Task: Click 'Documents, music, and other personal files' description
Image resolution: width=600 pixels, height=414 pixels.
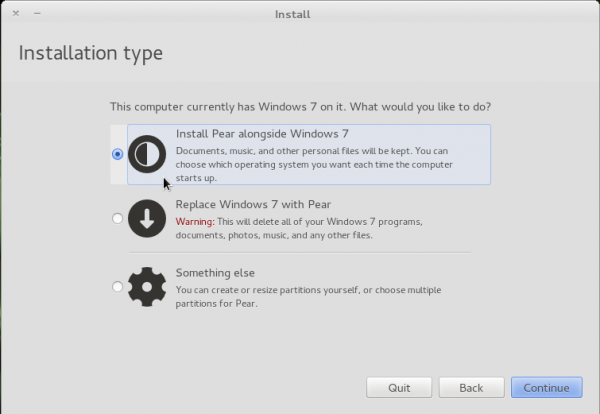Action: pyautogui.click(x=314, y=164)
